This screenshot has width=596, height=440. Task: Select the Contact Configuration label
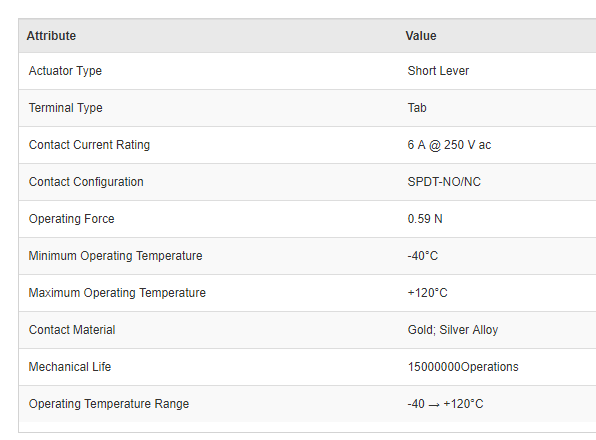pyautogui.click(x=86, y=182)
